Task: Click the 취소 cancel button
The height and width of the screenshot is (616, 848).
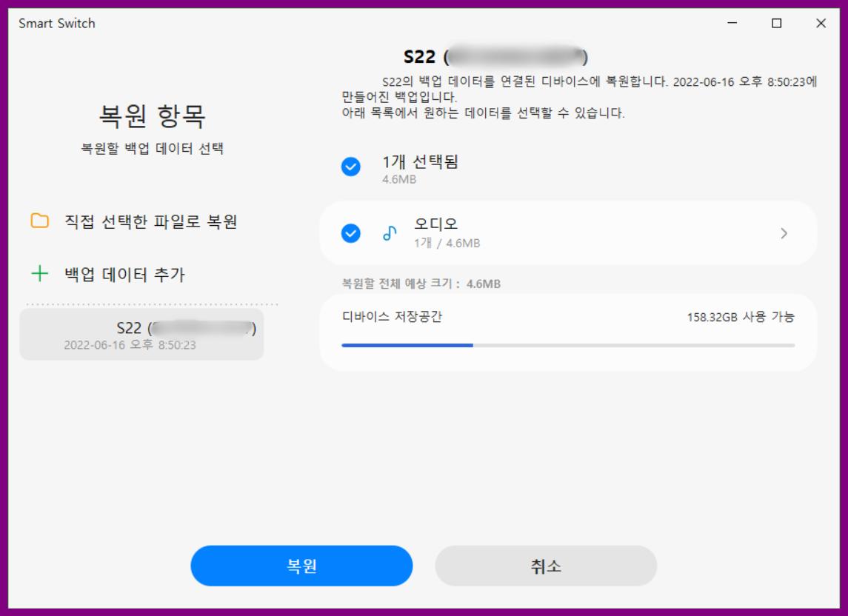Action: (546, 565)
